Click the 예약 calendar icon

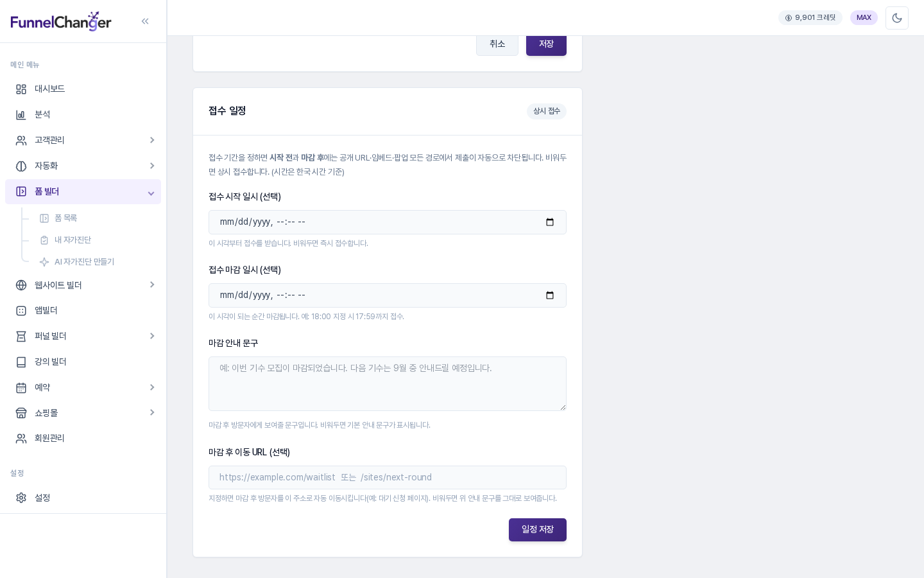(x=21, y=388)
